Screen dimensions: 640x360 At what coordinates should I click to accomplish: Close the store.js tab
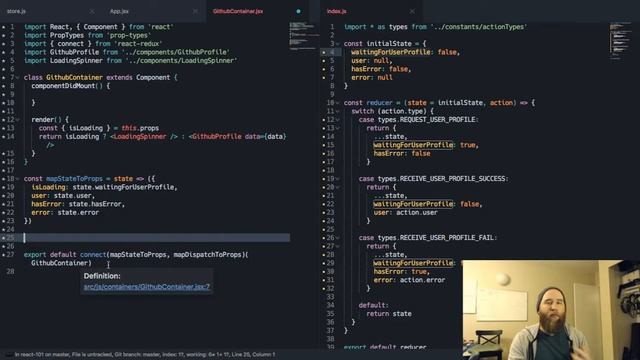pos(92,11)
